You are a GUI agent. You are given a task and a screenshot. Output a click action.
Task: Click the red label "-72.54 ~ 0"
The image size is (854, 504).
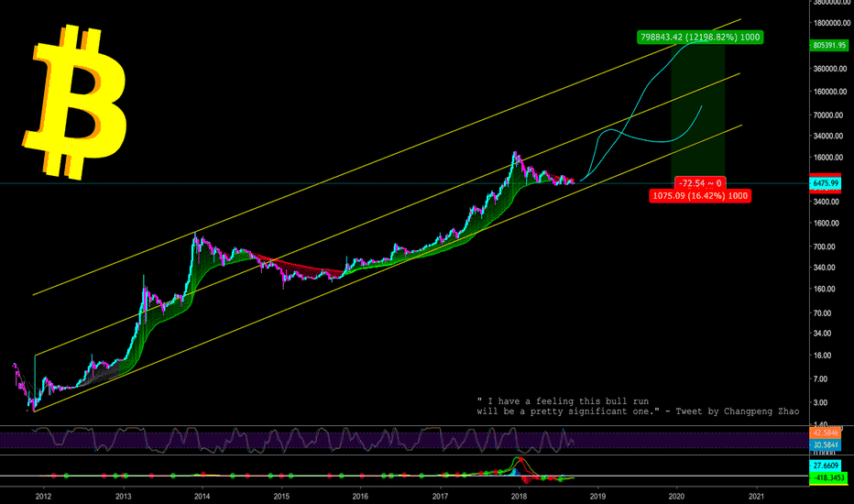pos(700,183)
